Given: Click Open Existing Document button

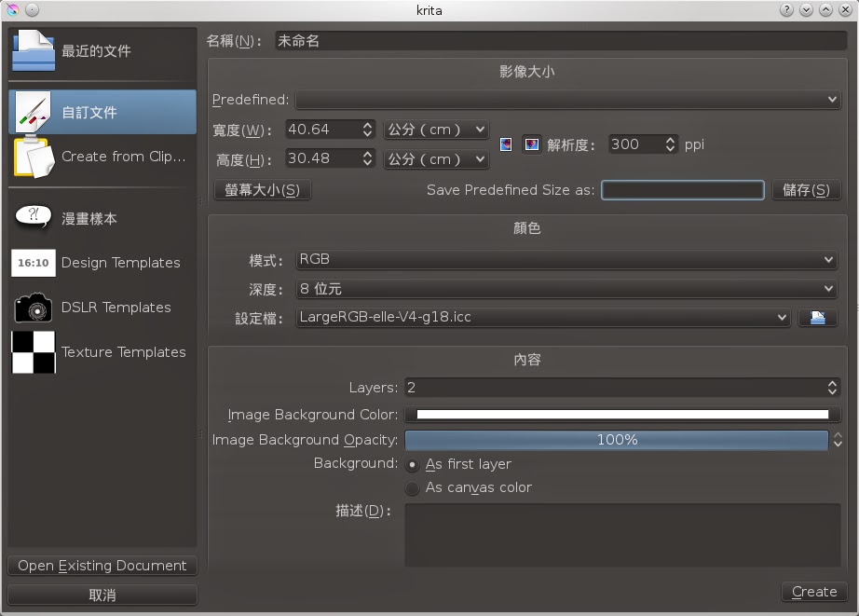Looking at the screenshot, I should point(102,566).
